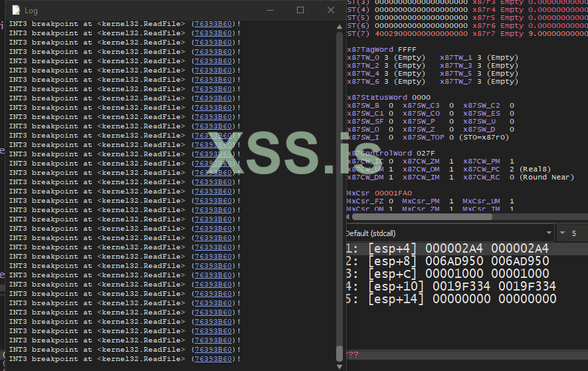
Task: Select the x87SW_C0 flag
Action: pyautogui.click(x=429, y=113)
